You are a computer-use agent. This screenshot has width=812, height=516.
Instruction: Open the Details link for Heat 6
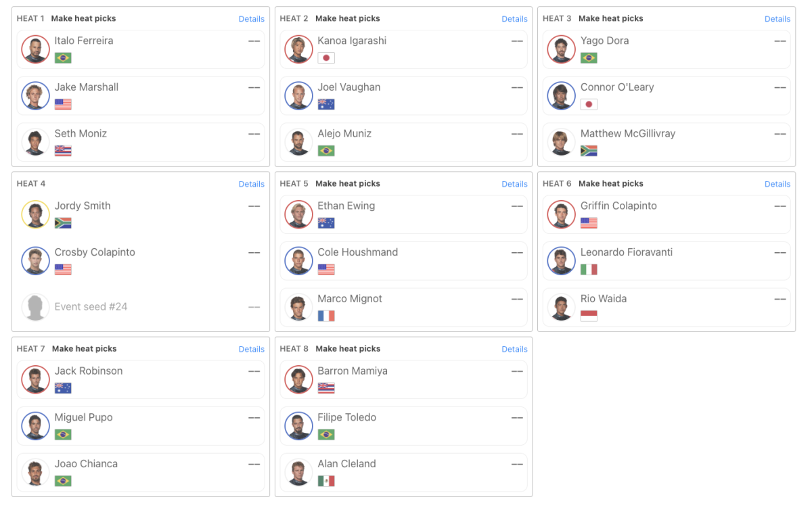pyautogui.click(x=777, y=184)
